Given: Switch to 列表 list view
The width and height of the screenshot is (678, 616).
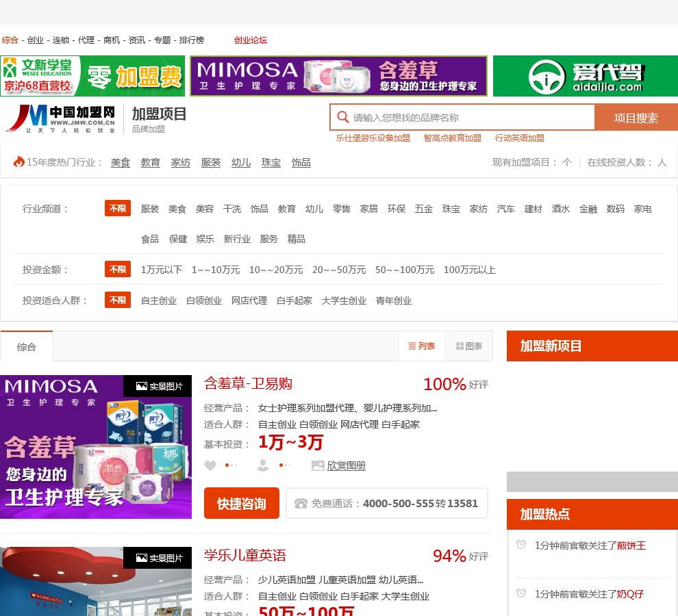Looking at the screenshot, I should pyautogui.click(x=422, y=346).
